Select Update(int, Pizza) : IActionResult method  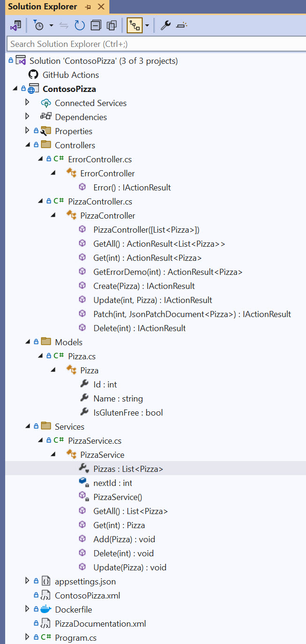[x=153, y=300]
